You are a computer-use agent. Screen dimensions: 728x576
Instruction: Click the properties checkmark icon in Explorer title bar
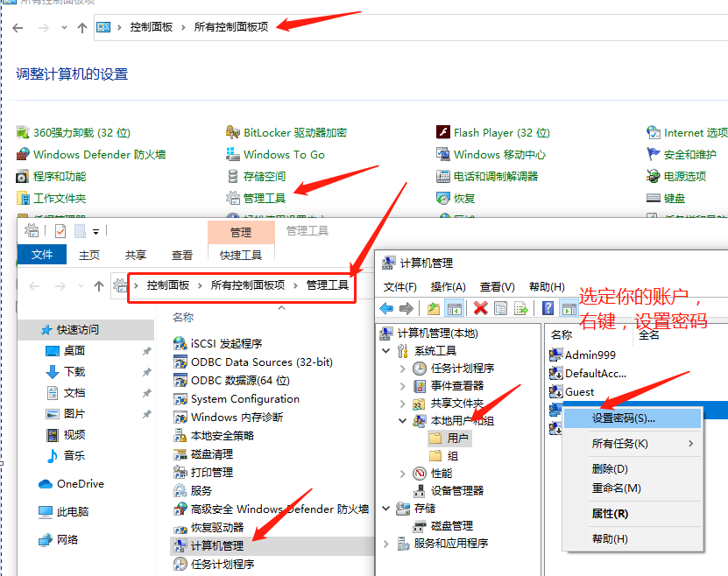tap(60, 231)
